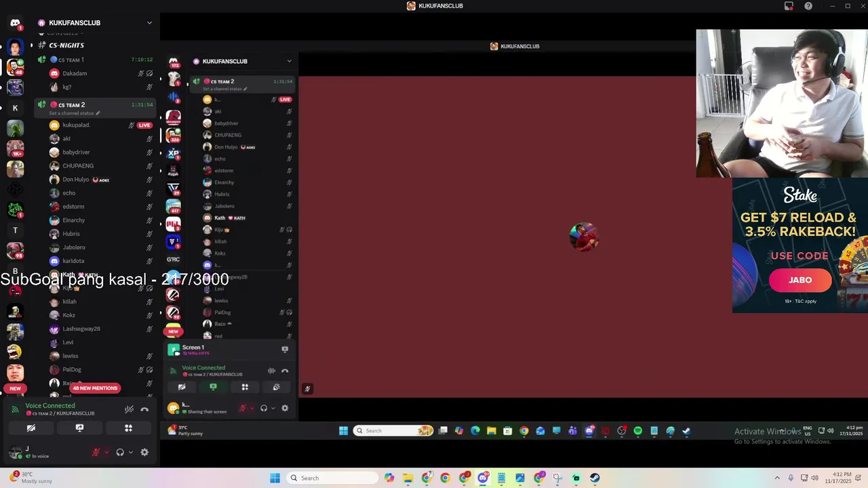This screenshot has height=488, width=868.
Task: Click the Search box on the bottom taskbar
Action: 333,478
